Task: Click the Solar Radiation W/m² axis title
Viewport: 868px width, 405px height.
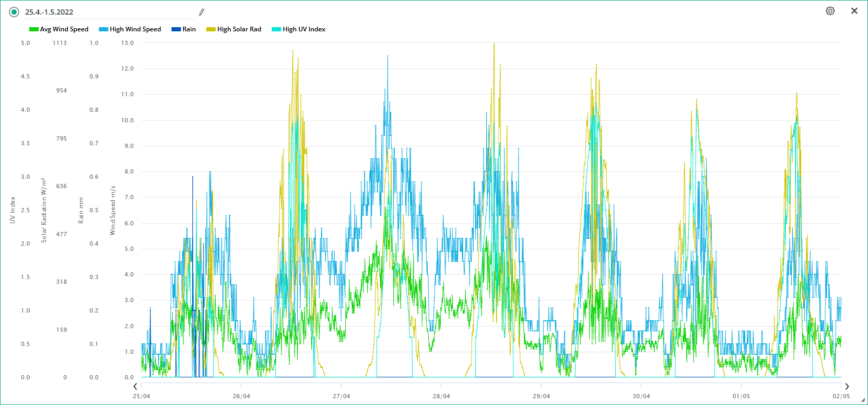Action: click(x=44, y=210)
